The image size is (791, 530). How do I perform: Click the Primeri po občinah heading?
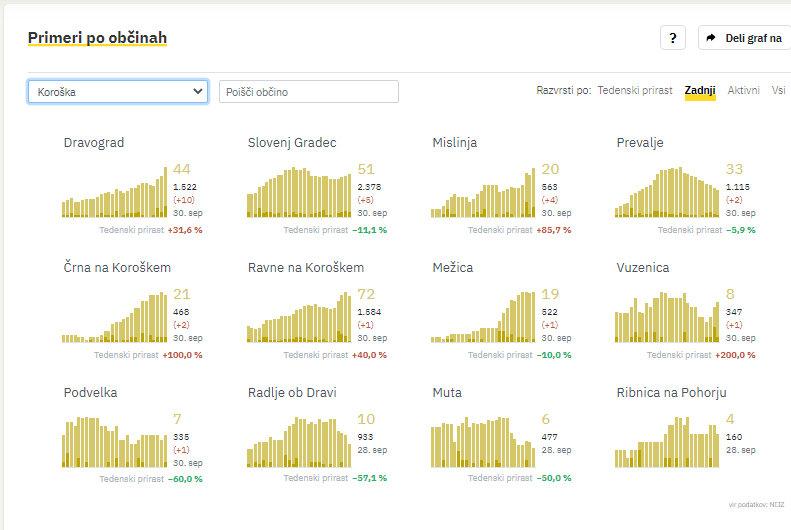[97, 38]
